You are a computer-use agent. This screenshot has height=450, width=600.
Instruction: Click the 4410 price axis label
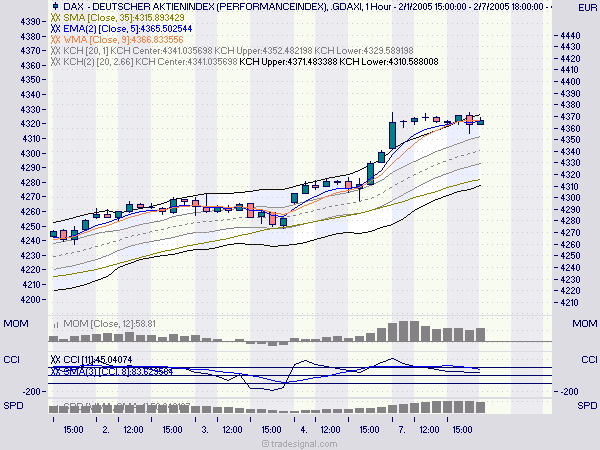(570, 70)
